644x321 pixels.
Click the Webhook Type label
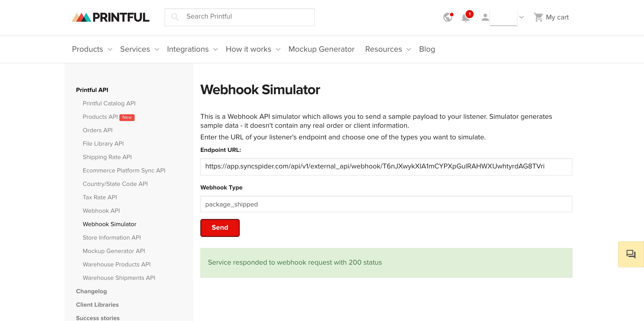[221, 187]
